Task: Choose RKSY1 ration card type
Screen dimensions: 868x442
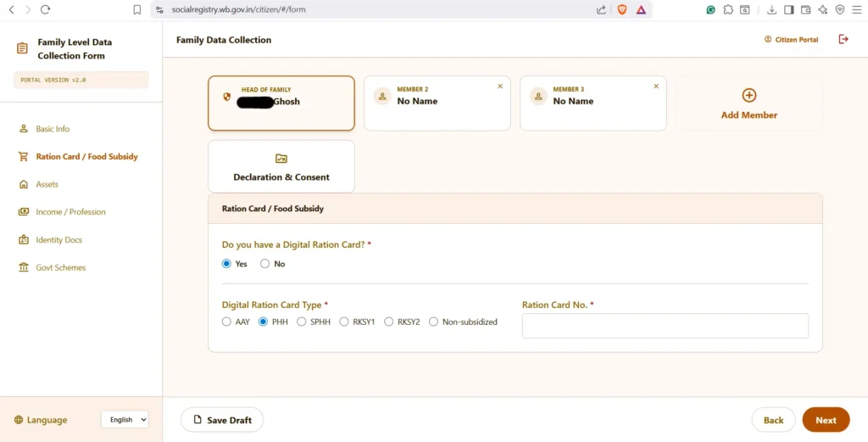Action: pos(344,322)
